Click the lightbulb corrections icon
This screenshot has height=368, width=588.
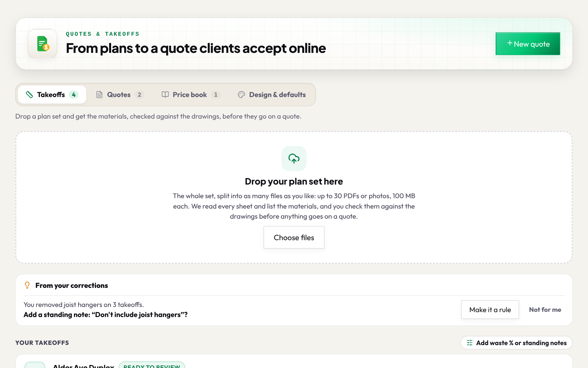(27, 285)
